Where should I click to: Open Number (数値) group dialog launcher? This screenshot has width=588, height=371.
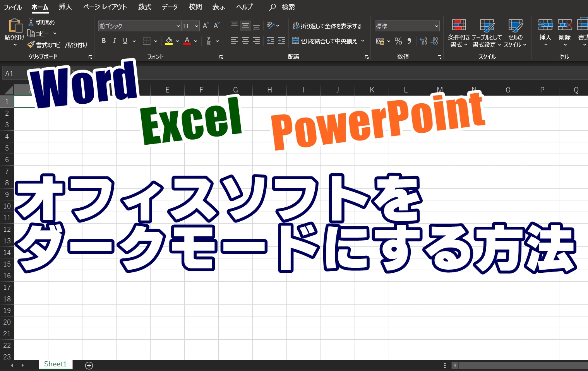(x=439, y=57)
